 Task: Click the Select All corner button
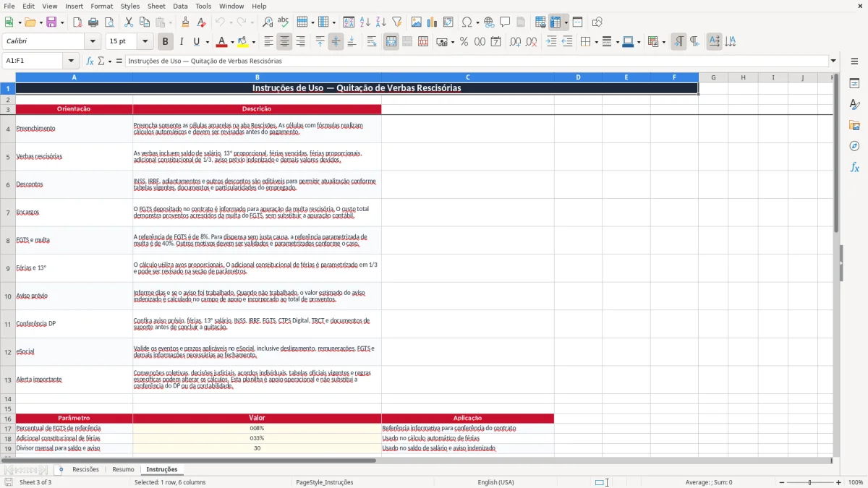tap(8, 77)
